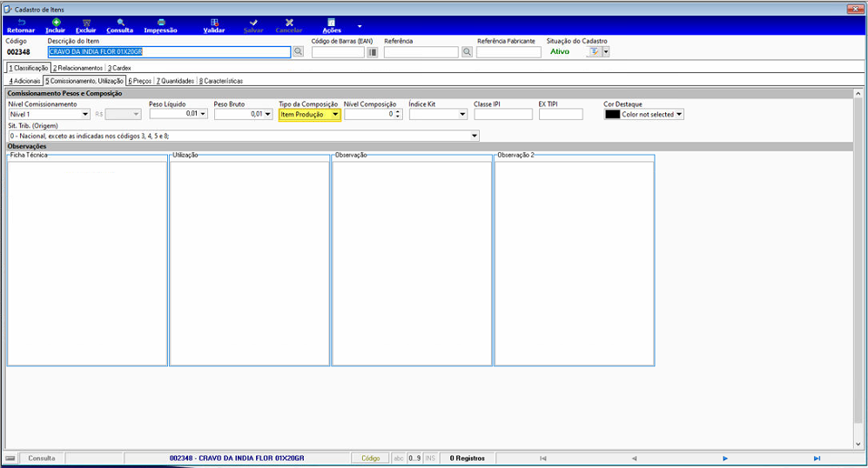Screen dimensions: 868x468
Task: Switch to the 1 Classificação tab
Action: point(28,68)
